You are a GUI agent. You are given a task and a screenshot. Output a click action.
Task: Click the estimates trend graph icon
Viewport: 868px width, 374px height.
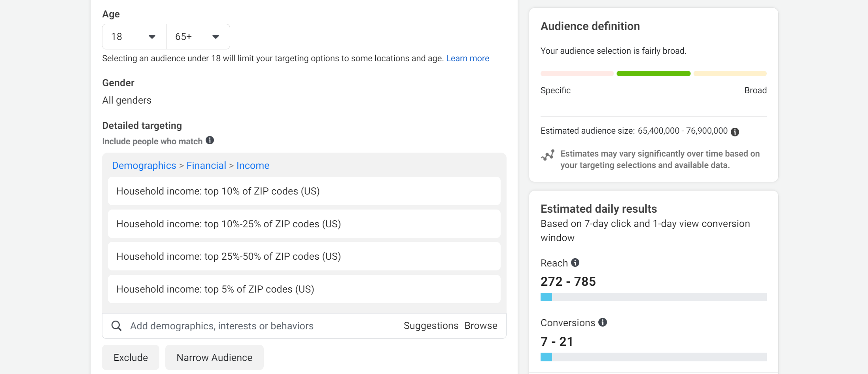(x=548, y=155)
